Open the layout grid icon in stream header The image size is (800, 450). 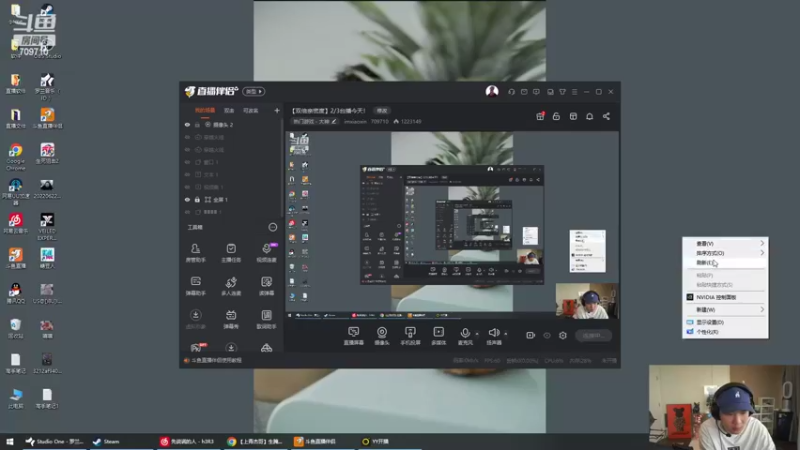[573, 116]
